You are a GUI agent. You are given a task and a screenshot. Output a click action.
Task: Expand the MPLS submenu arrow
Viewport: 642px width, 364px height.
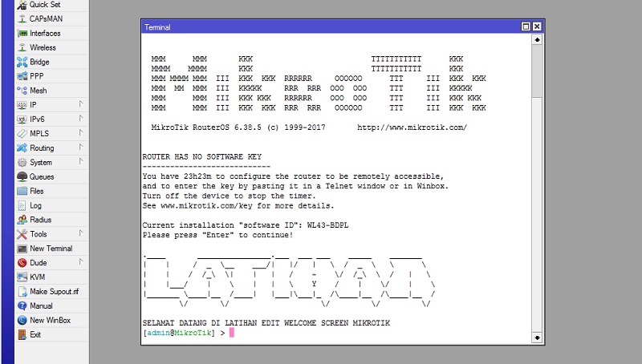81,133
